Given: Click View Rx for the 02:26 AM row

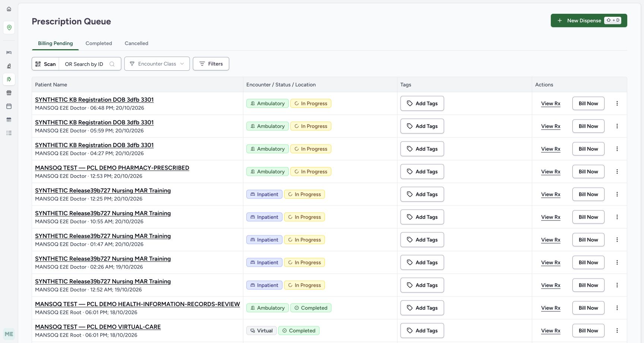Looking at the screenshot, I should [551, 263].
